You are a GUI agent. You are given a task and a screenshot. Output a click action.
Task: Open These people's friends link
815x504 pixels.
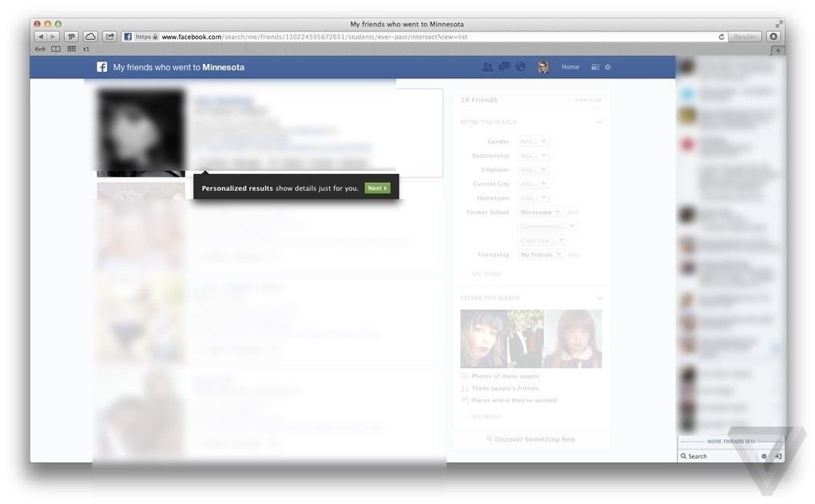(x=505, y=388)
